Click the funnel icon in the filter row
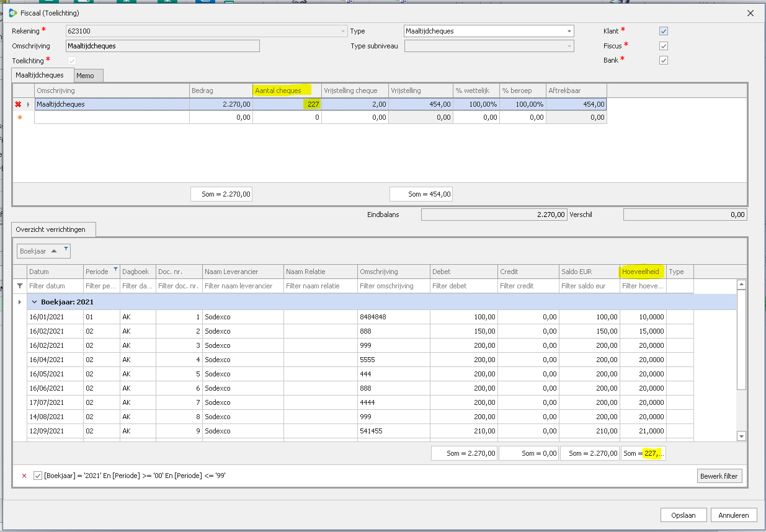Screen dimensions: 766x532 [20, 286]
